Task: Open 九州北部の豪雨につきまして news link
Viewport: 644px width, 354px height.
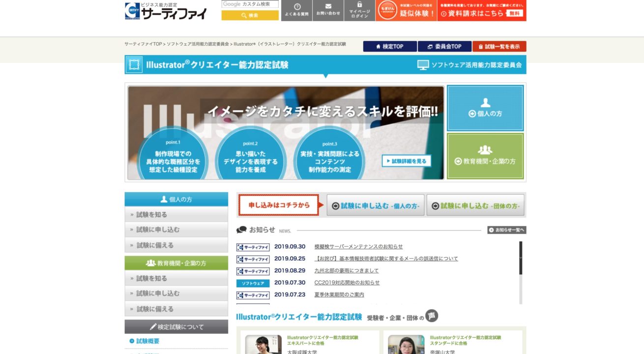Action: [x=347, y=270]
